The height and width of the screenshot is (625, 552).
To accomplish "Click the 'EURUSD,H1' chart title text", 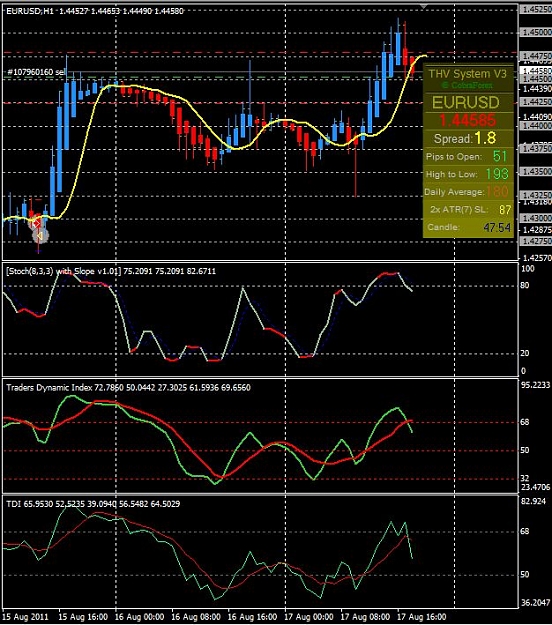I will click(30, 11).
